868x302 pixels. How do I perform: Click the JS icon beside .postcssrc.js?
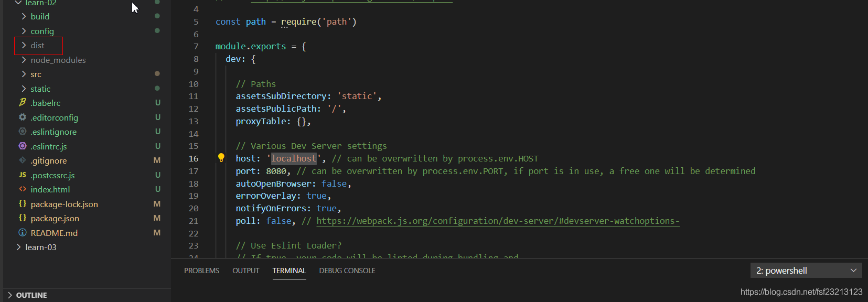(x=23, y=175)
